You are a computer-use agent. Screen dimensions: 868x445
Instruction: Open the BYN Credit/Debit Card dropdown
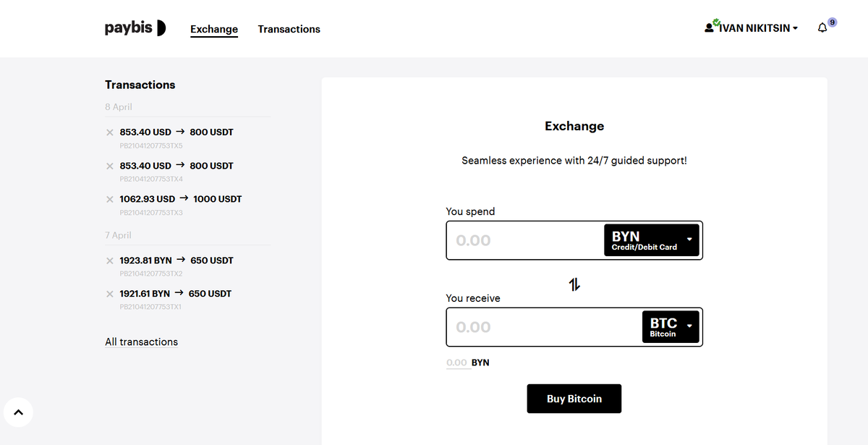[x=652, y=240]
